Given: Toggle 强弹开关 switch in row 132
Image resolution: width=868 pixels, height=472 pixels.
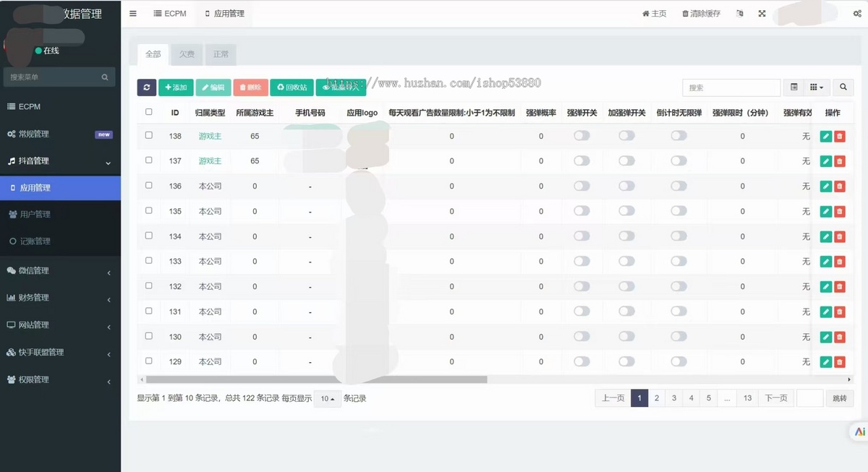Looking at the screenshot, I should (582, 287).
